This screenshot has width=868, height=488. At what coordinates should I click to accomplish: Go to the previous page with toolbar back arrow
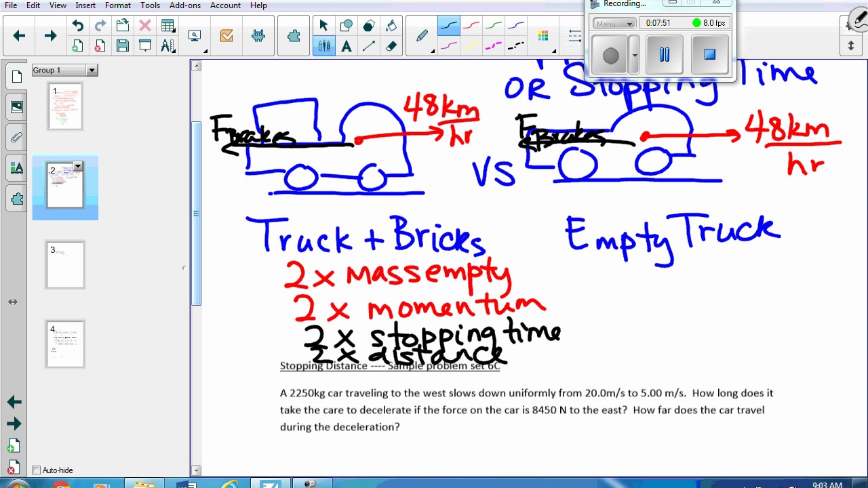click(19, 36)
